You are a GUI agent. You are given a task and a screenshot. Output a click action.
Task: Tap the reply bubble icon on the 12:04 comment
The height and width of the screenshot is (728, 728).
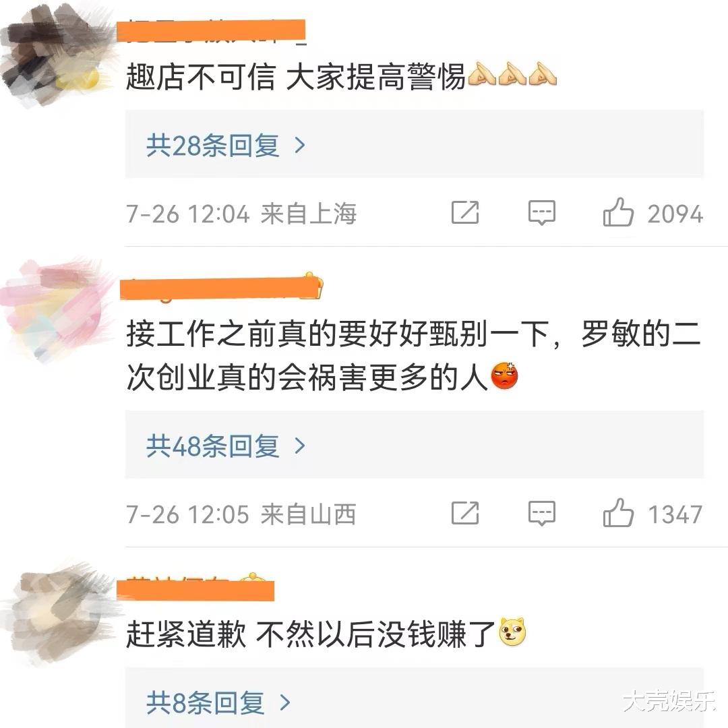click(542, 213)
